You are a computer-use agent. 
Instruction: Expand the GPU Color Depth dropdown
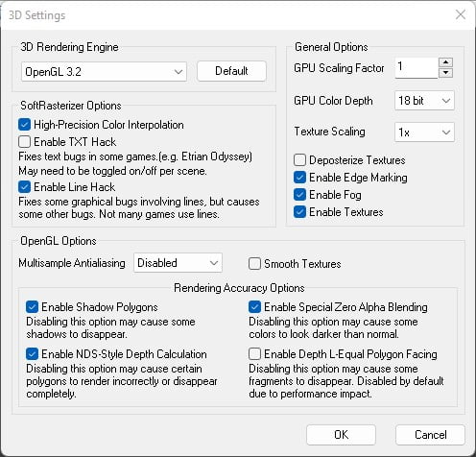(424, 101)
